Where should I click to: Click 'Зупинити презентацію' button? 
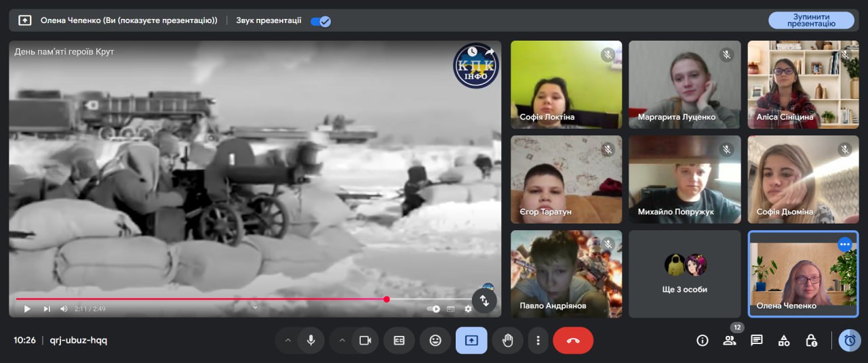tap(810, 20)
